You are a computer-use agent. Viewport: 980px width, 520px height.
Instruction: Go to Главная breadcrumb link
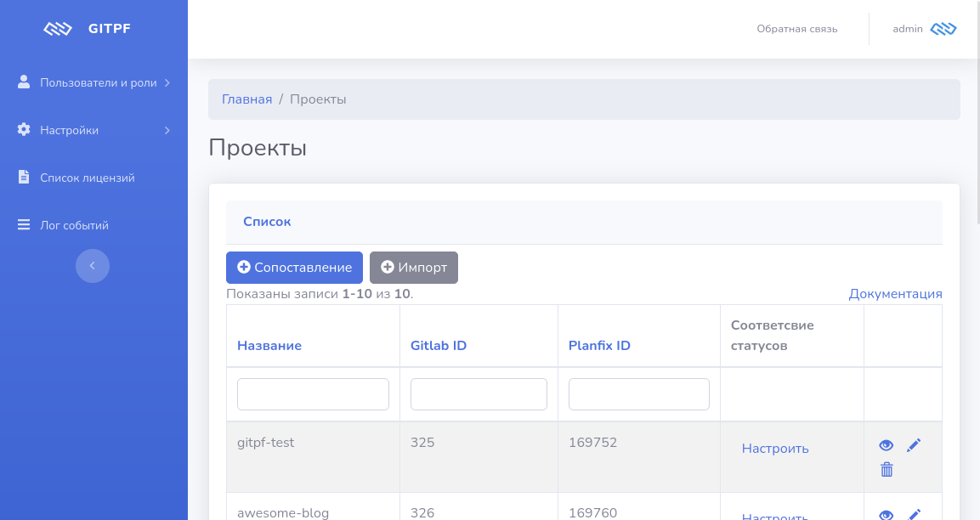[246, 99]
